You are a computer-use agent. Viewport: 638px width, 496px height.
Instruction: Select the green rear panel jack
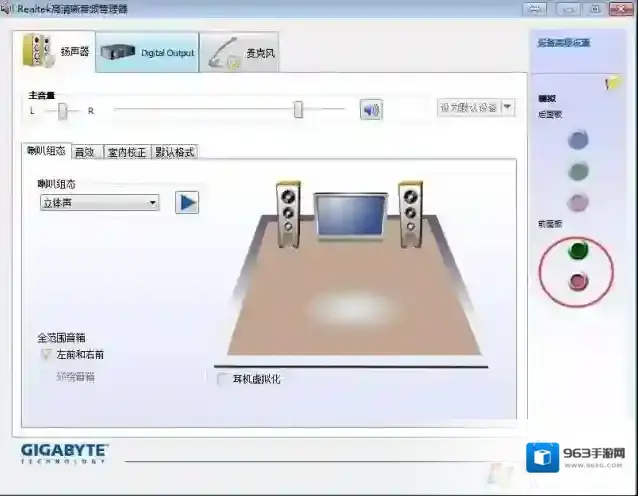(x=578, y=171)
